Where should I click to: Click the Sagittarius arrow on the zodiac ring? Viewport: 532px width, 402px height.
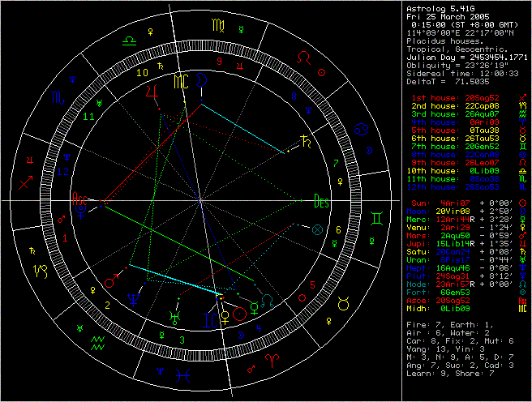pos(28,185)
